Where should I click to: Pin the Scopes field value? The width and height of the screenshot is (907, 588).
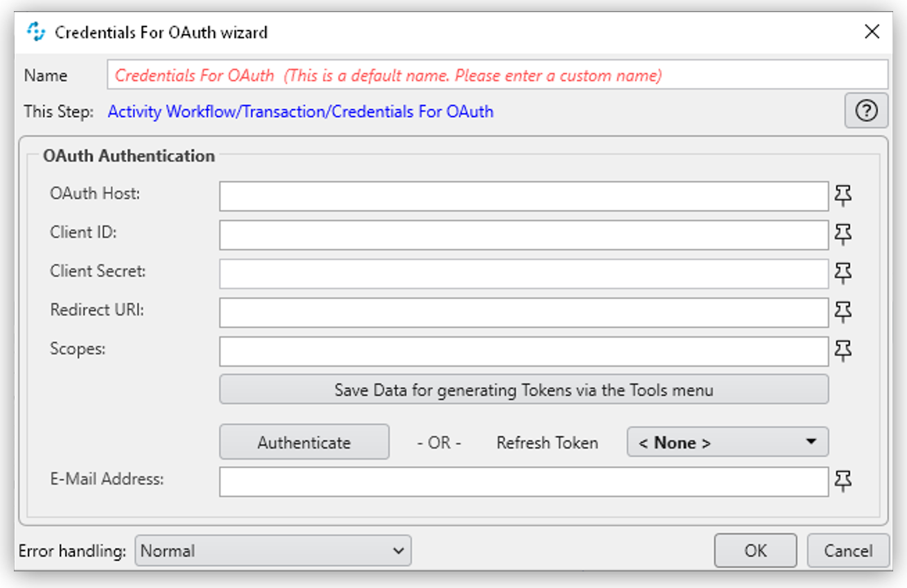(x=843, y=351)
